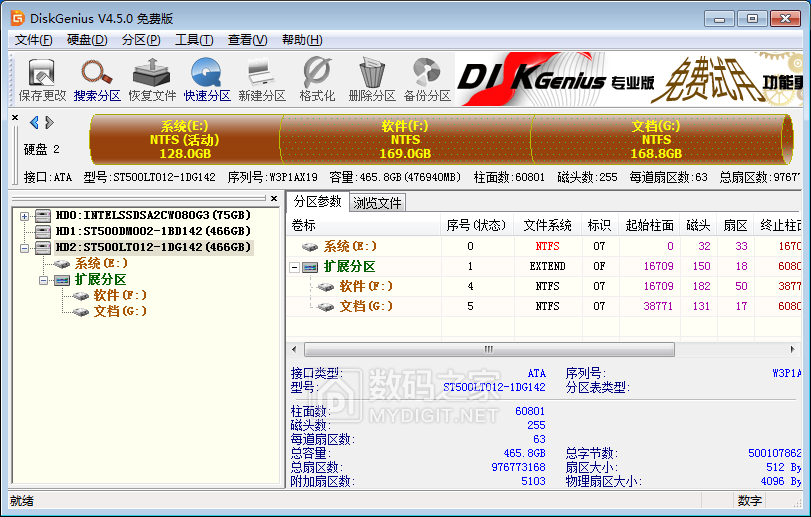Screen dimensions: 811x517
Task: Collapse the HD2 ST500LT012 tree node
Action: (24, 248)
